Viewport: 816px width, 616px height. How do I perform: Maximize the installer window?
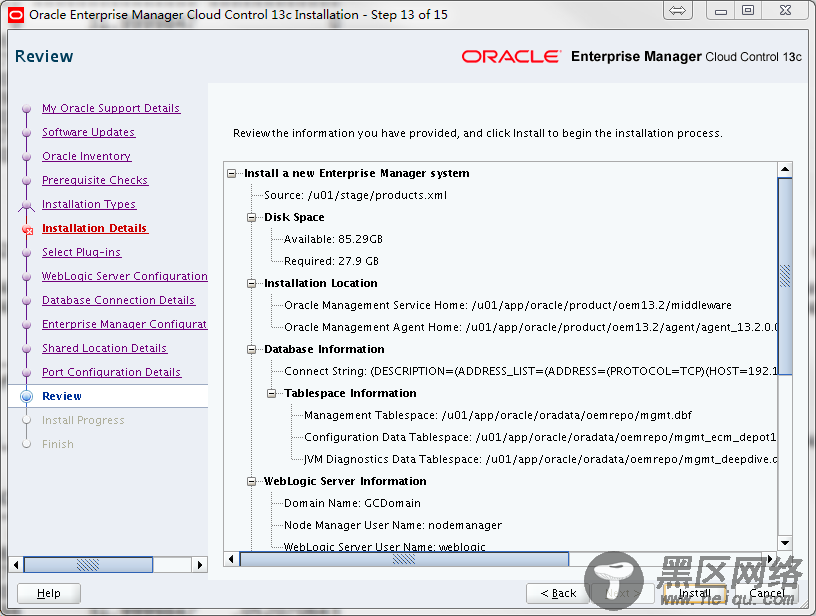click(748, 11)
